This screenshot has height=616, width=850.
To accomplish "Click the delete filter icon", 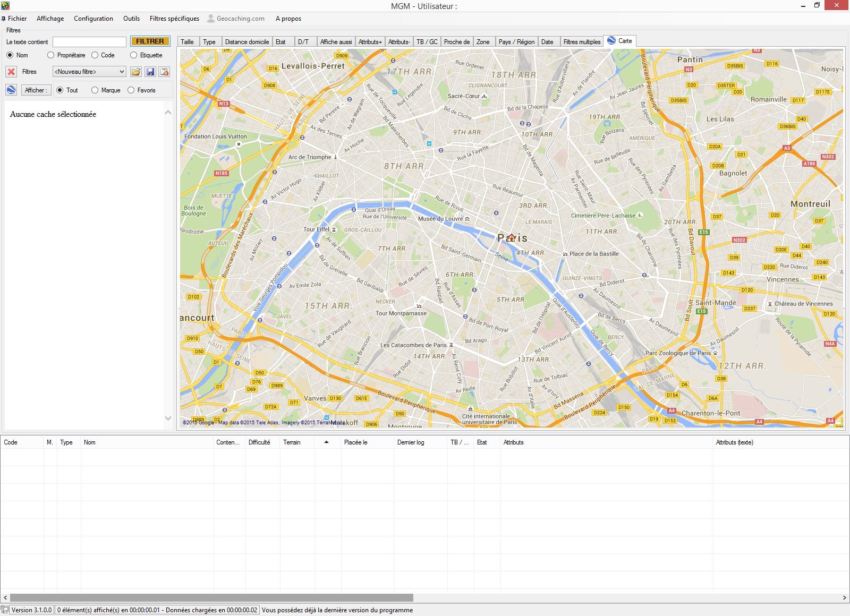I will point(165,72).
